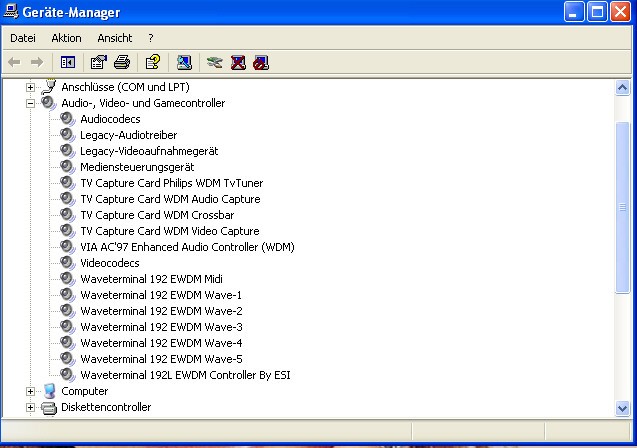Viewport: 637px width, 448px height.
Task: Click the Uninstall device toolbar icon
Action: pos(238,62)
